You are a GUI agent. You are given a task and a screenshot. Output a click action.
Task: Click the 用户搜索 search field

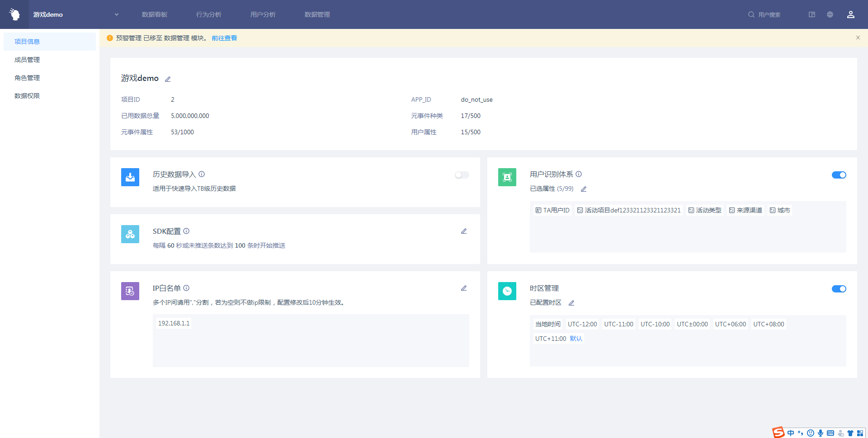[769, 14]
